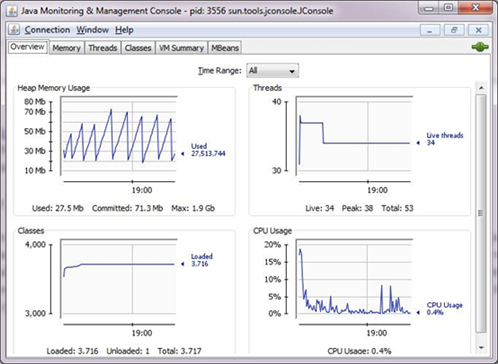498x364 pixels.
Task: Click the Heap Memory Usage chart
Action: click(119, 136)
